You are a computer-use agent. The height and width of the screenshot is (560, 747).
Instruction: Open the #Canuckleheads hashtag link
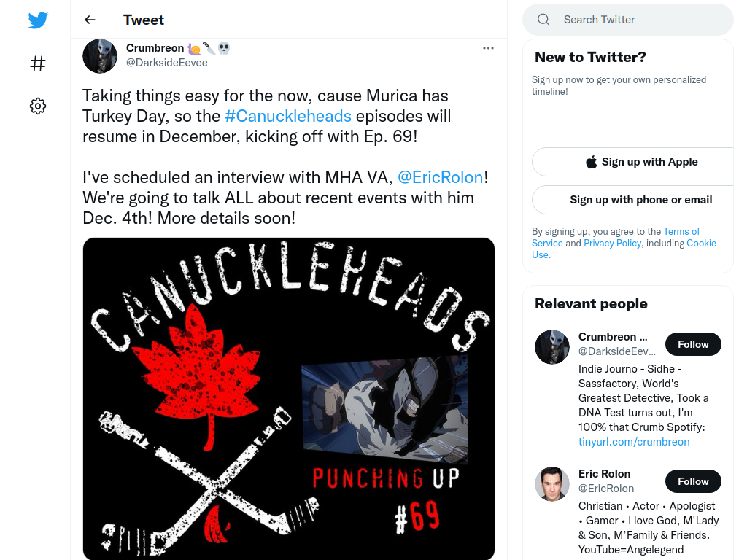click(288, 116)
